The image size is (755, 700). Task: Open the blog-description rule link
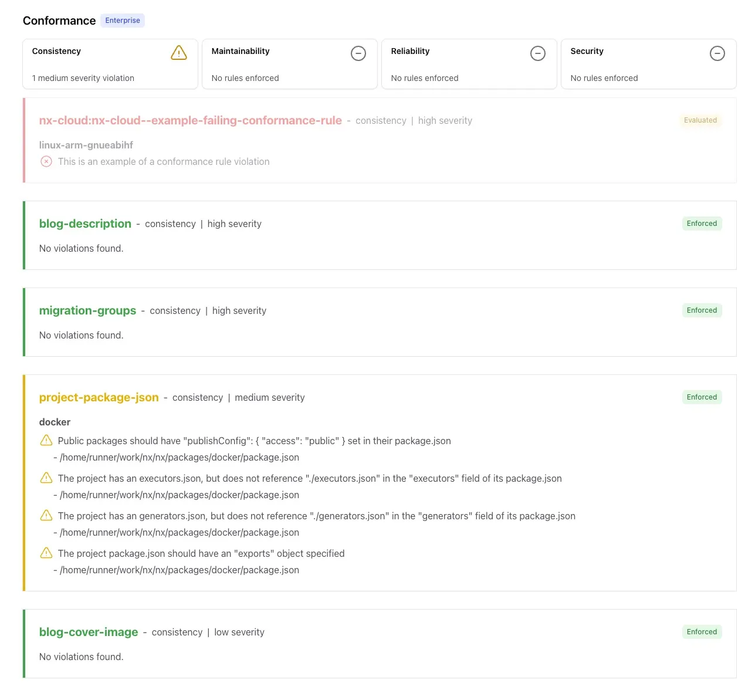tap(85, 224)
